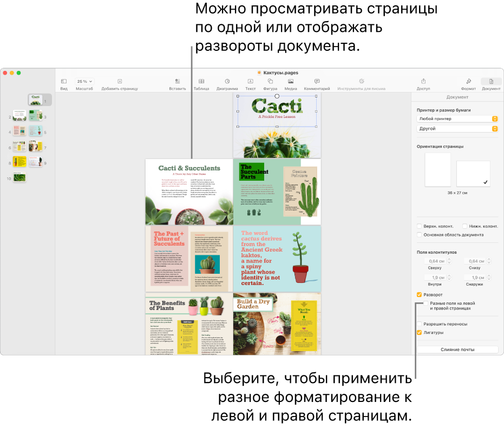Select page 2 thumbnail in sidebar
The image size is (504, 429).
coord(19,115)
